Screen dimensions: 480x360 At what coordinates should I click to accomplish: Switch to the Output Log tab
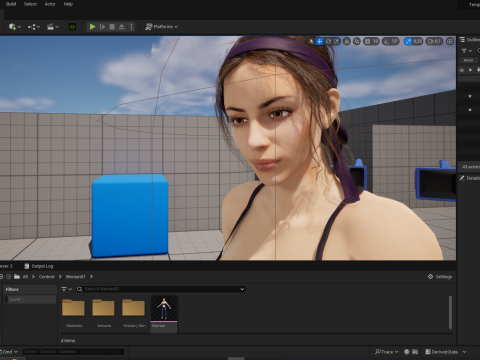pos(39,266)
